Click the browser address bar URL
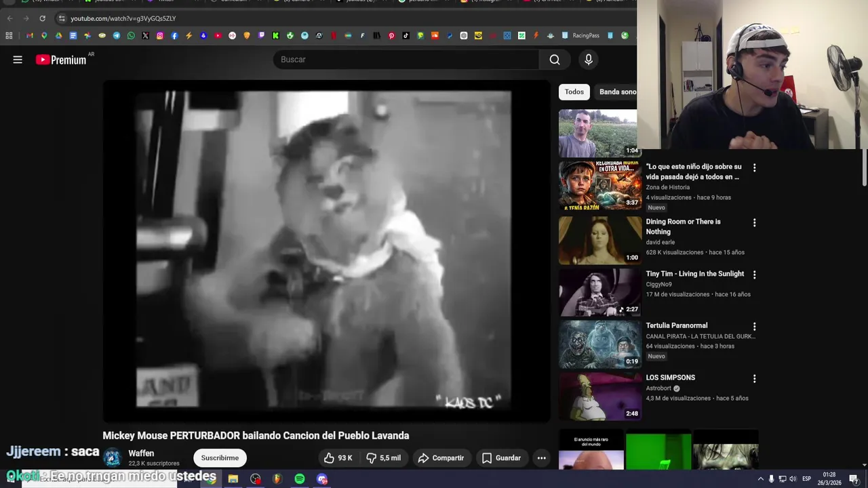This screenshot has width=868, height=488. (123, 18)
